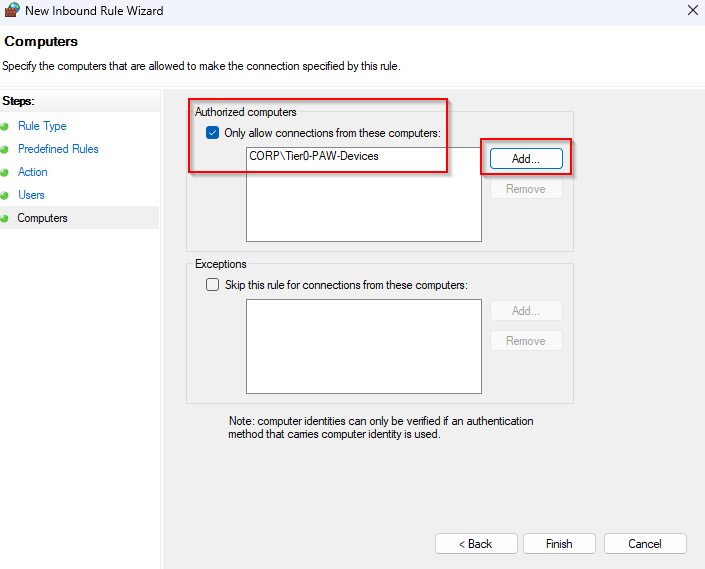This screenshot has width=705, height=569.
Task: Click blank area of authorized computers list
Action: pos(363,205)
